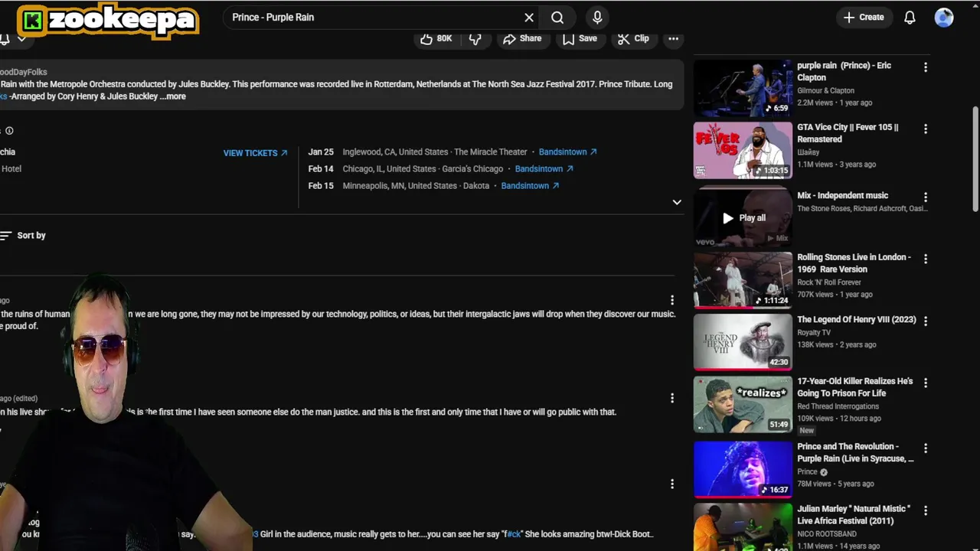Open menu for 17-Year-Old Killer video
Image resolution: width=980 pixels, height=551 pixels.
(x=926, y=383)
